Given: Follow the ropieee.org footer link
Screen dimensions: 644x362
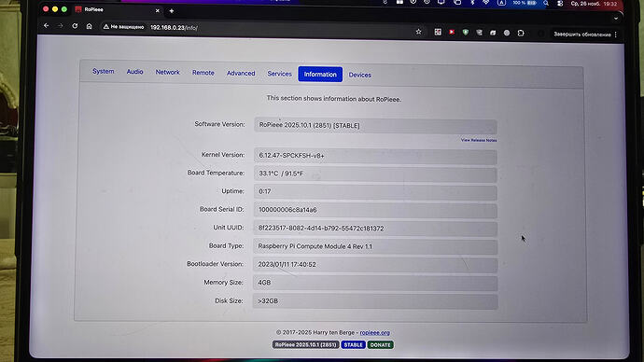Looking at the screenshot, I should point(374,333).
